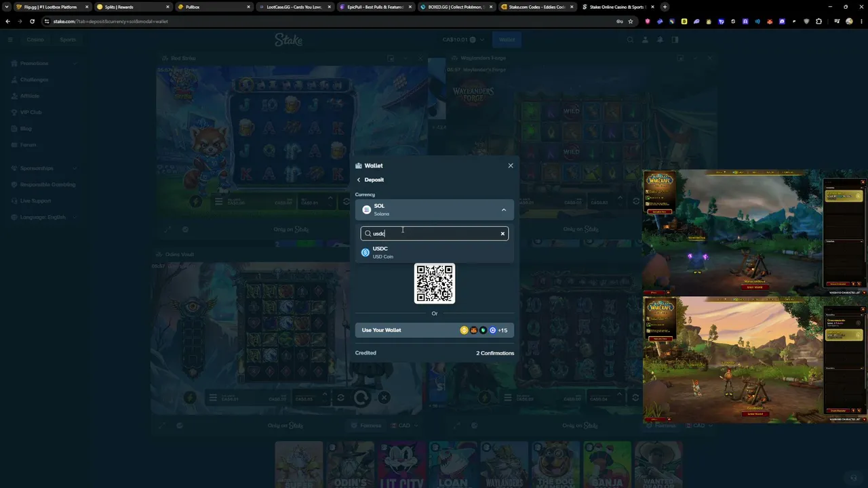The height and width of the screenshot is (488, 868).
Task: Click the Sports header tab
Action: pyautogui.click(x=68, y=39)
